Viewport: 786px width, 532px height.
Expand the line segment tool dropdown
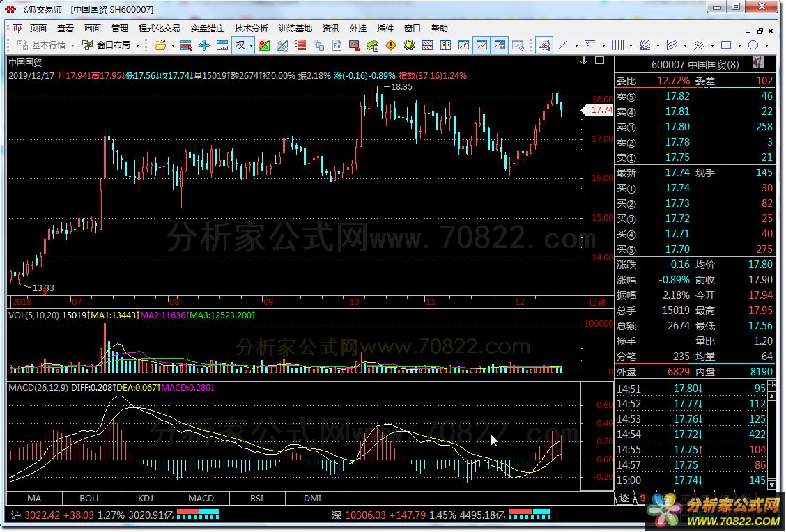pyautogui.click(x=576, y=45)
